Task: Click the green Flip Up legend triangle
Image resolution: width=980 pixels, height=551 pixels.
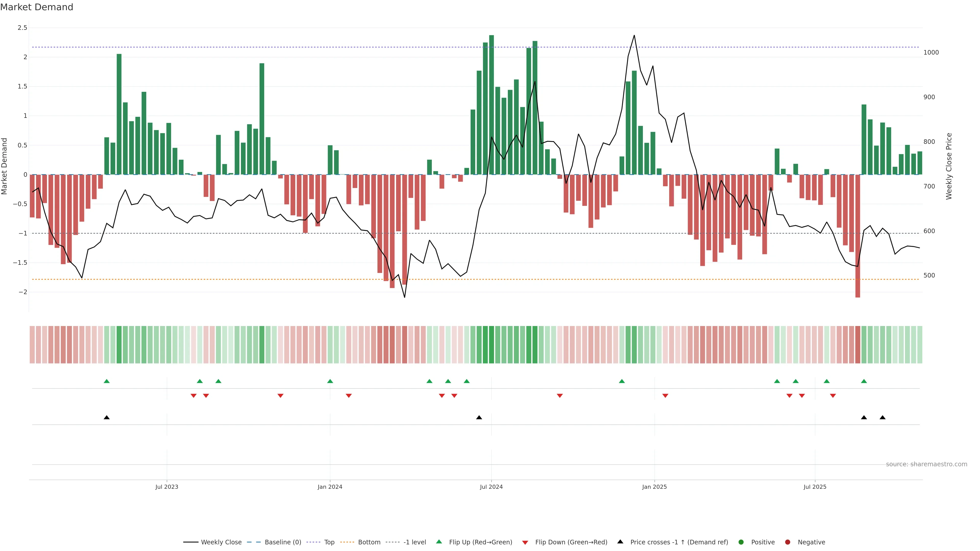Action: tap(439, 542)
